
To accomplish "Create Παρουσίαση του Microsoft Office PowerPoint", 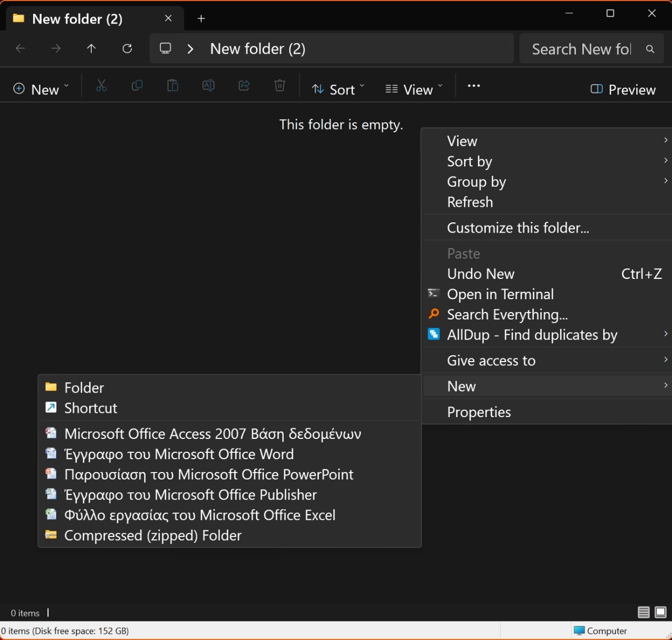I will tap(230, 474).
